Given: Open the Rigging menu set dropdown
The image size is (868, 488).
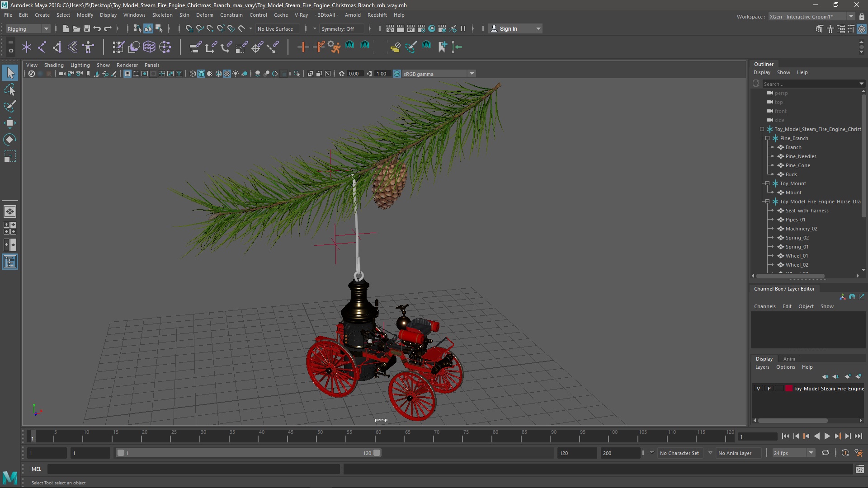Looking at the screenshot, I should 28,28.
